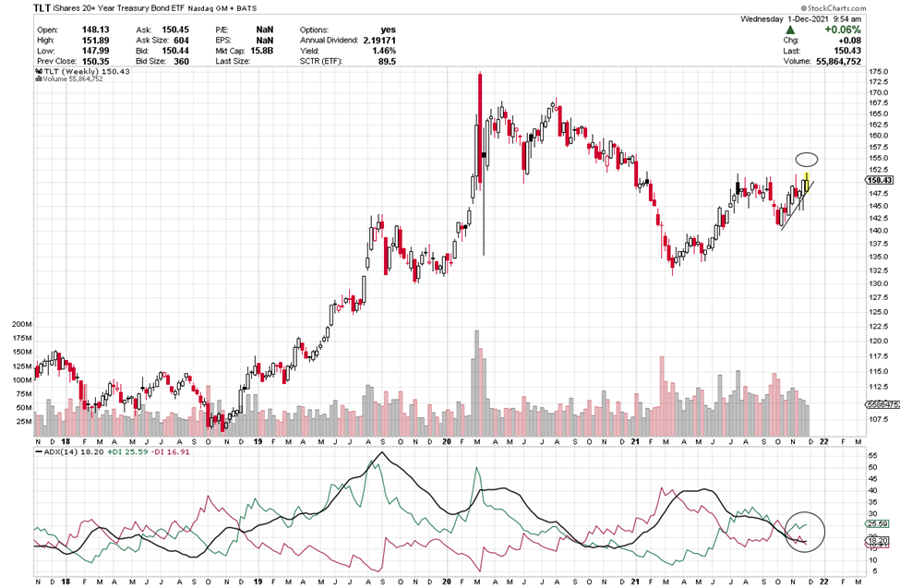Viewport: 900px width, 588px height.
Task: Select the SCTR (ETF) value 89.5
Action: click(x=387, y=61)
